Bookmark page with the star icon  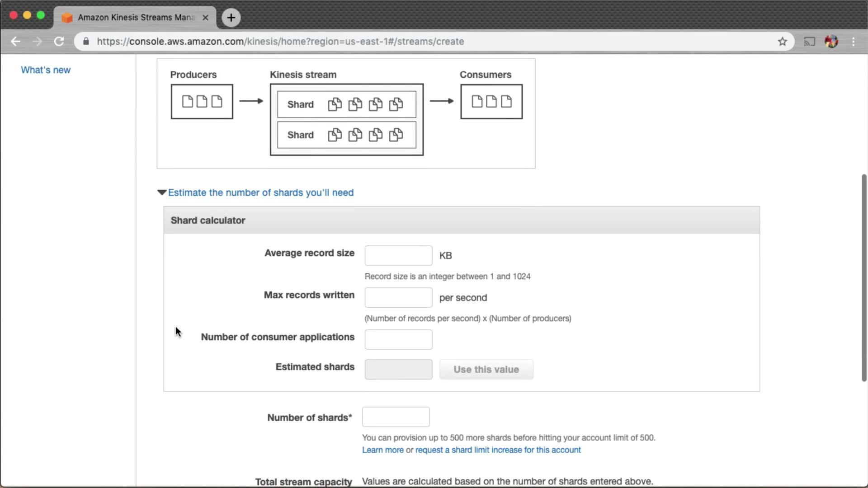tap(783, 42)
